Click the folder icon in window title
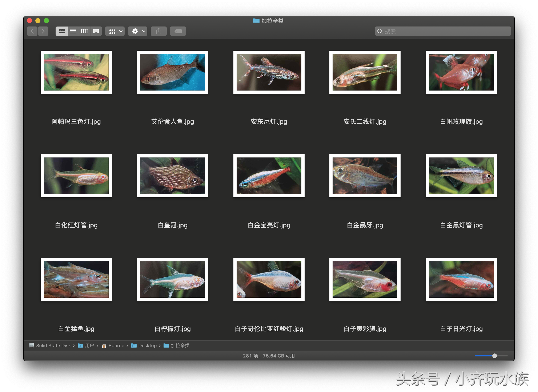 pyautogui.click(x=256, y=21)
